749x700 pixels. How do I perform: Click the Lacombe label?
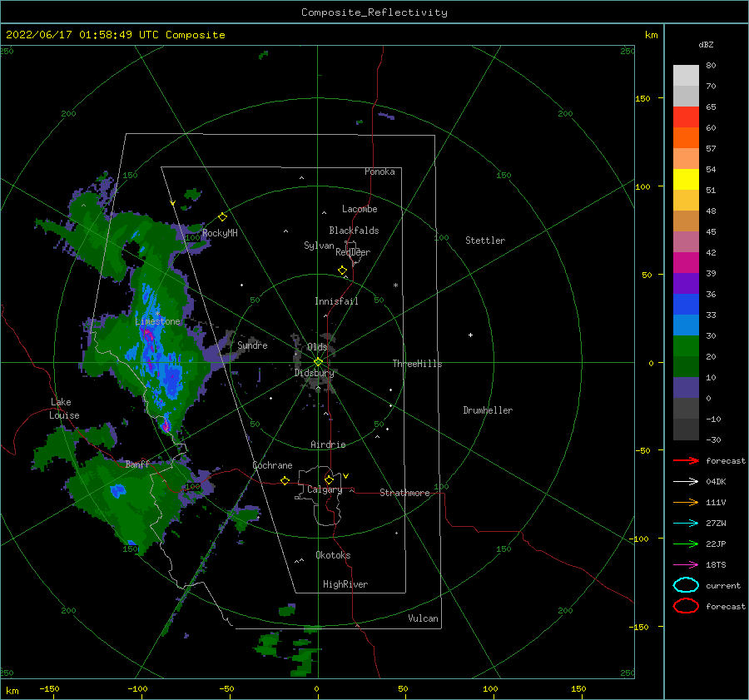coord(360,209)
